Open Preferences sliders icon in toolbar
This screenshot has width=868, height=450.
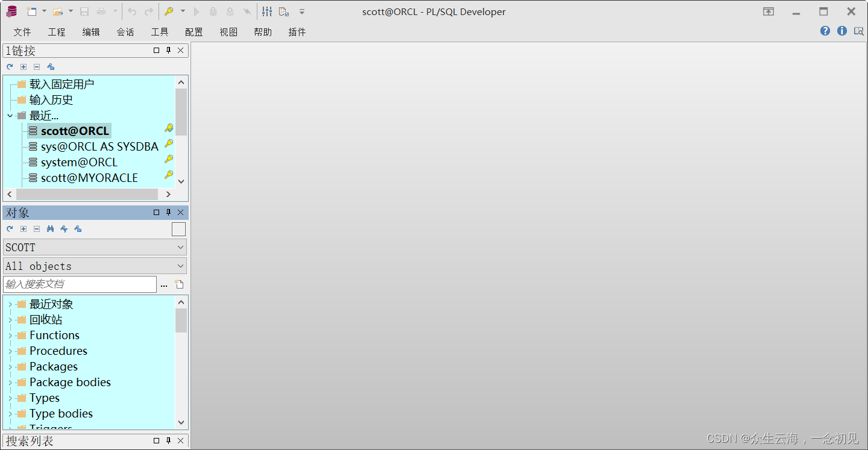[x=267, y=11]
